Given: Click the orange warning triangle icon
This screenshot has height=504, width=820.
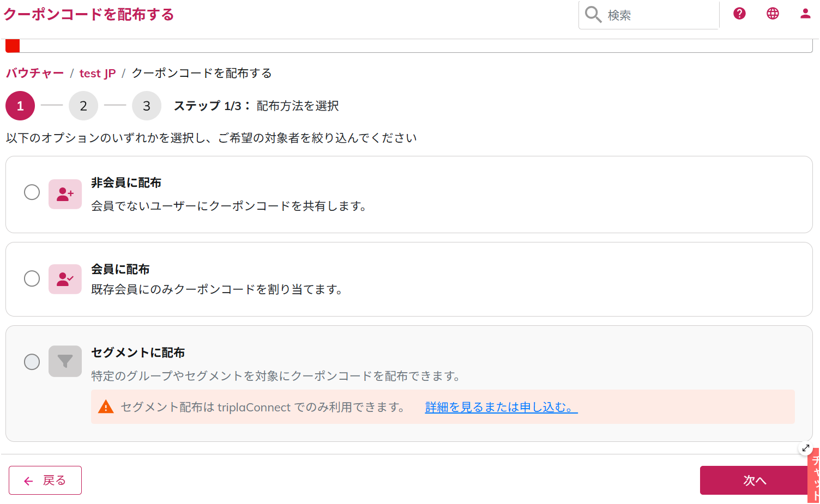Looking at the screenshot, I should click(x=106, y=407).
